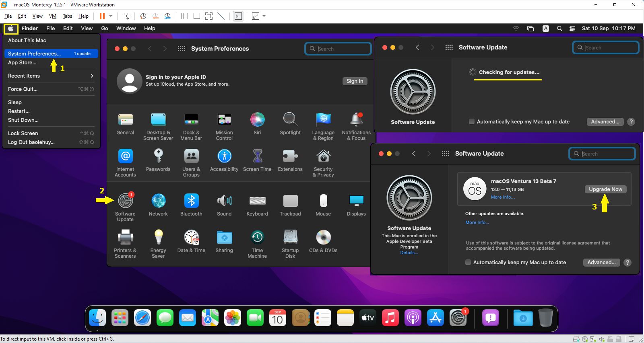644x343 pixels.
Task: Enable auto-update checkbox in Checking for updates window
Action: click(472, 121)
